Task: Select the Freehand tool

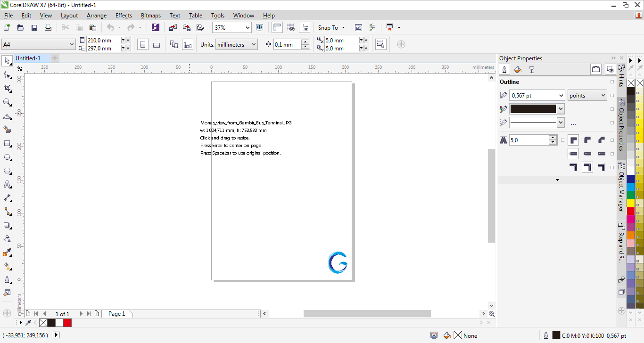Action: (7, 116)
